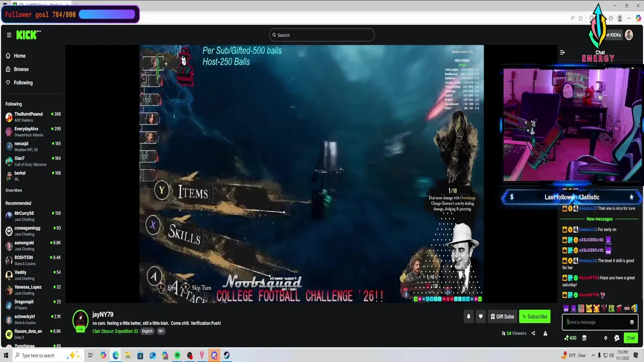Go to Home in sidebar
Screen dimensions: 644x362
20,56
